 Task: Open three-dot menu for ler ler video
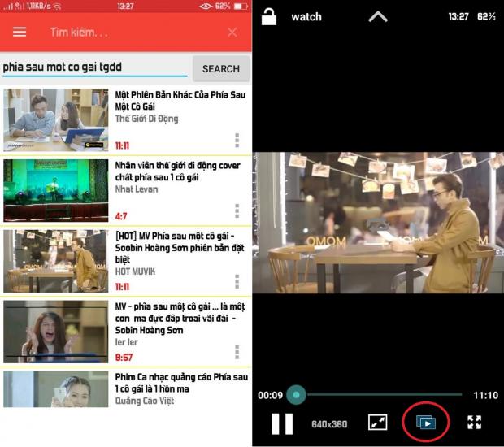(x=237, y=352)
